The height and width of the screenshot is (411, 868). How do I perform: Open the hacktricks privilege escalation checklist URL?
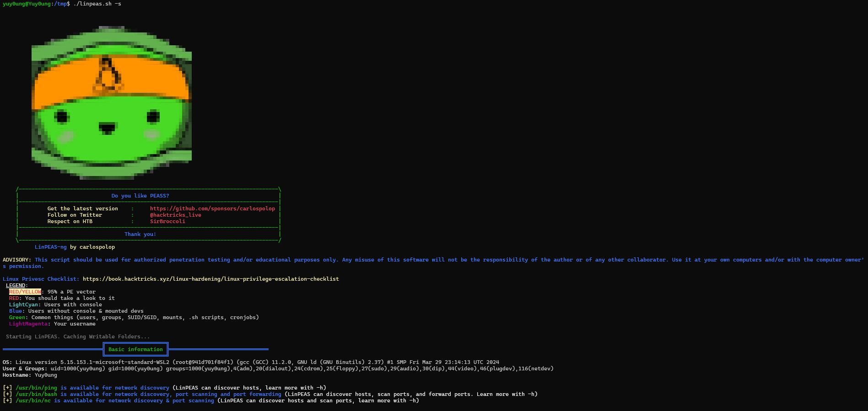210,279
